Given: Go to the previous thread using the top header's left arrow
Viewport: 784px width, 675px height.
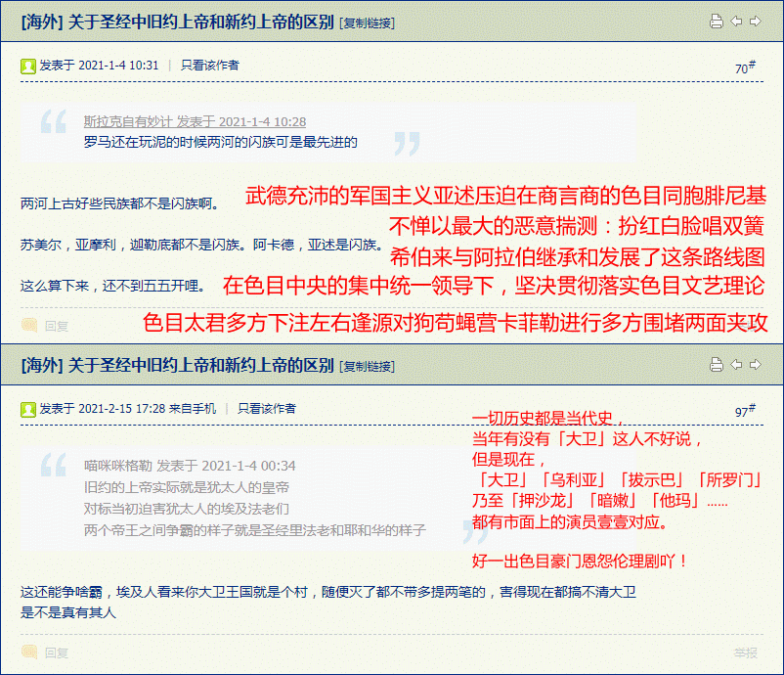Looking at the screenshot, I should point(736,21).
